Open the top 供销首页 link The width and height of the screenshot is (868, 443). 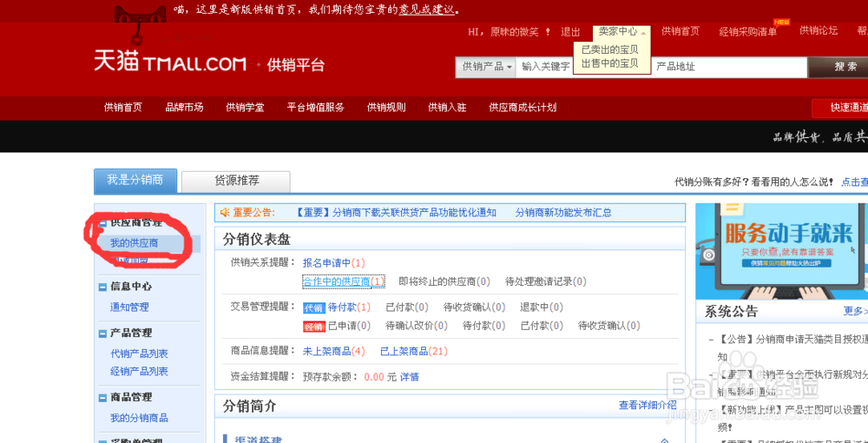[x=681, y=31]
